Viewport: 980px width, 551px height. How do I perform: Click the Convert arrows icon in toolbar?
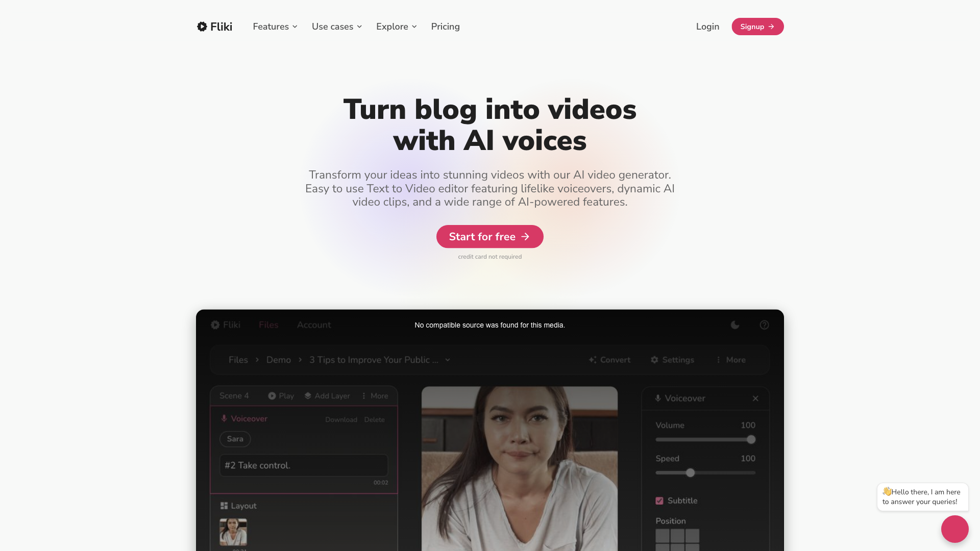pos(593,359)
